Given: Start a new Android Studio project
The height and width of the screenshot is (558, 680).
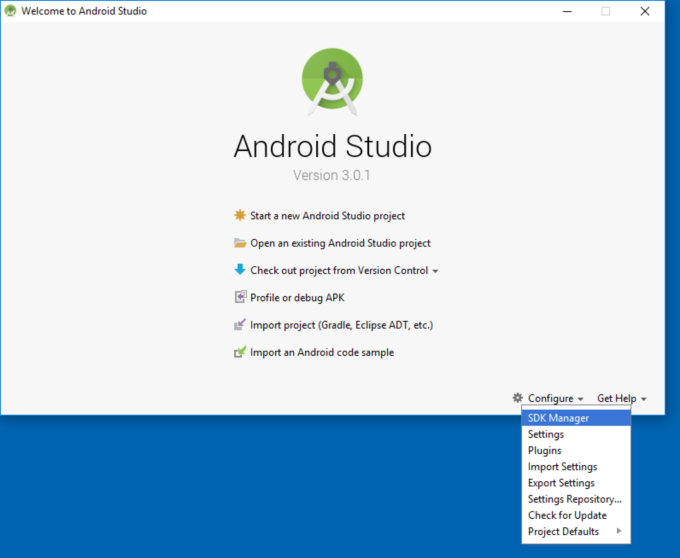Looking at the screenshot, I should 327,215.
